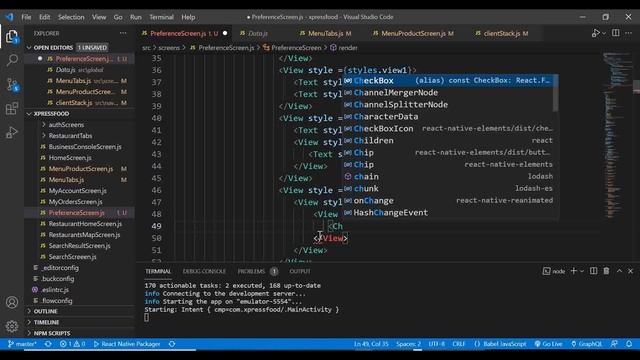The width and height of the screenshot is (640, 360).
Task: Select Children autocomplete suggestion
Action: click(448, 141)
